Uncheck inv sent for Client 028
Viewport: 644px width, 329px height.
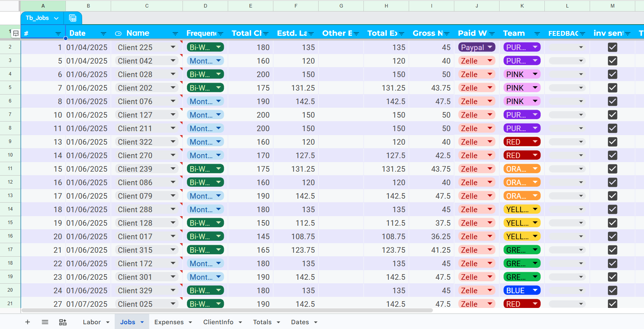(x=613, y=74)
